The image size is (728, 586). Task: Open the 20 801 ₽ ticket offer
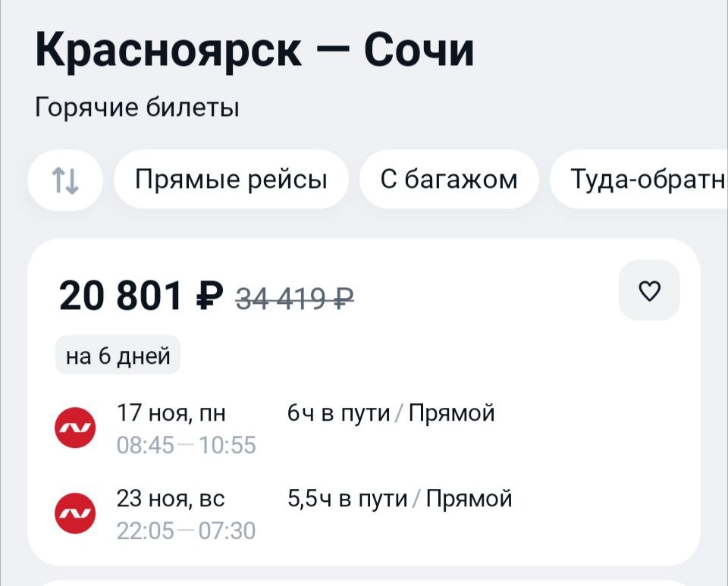[364, 403]
